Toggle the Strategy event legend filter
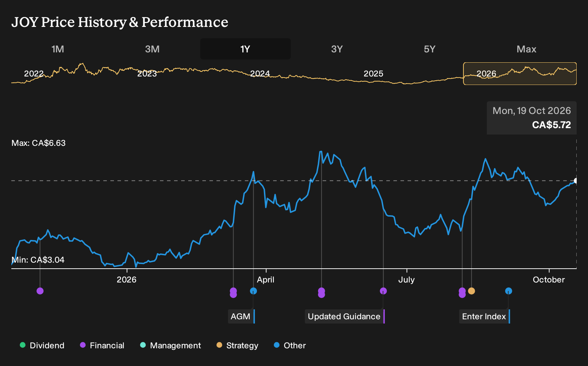 pos(237,345)
